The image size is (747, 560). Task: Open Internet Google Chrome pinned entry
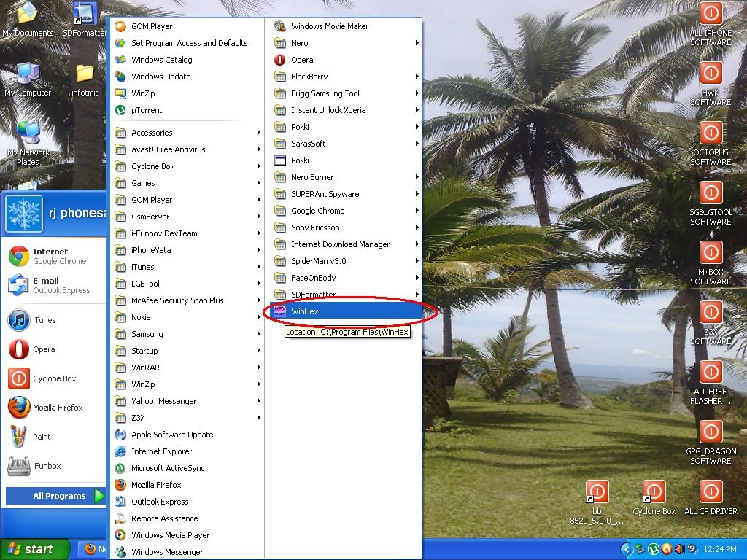54,256
